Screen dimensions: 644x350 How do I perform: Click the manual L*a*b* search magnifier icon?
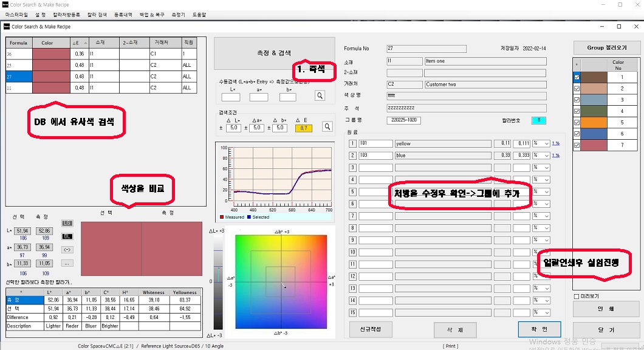[x=320, y=96]
